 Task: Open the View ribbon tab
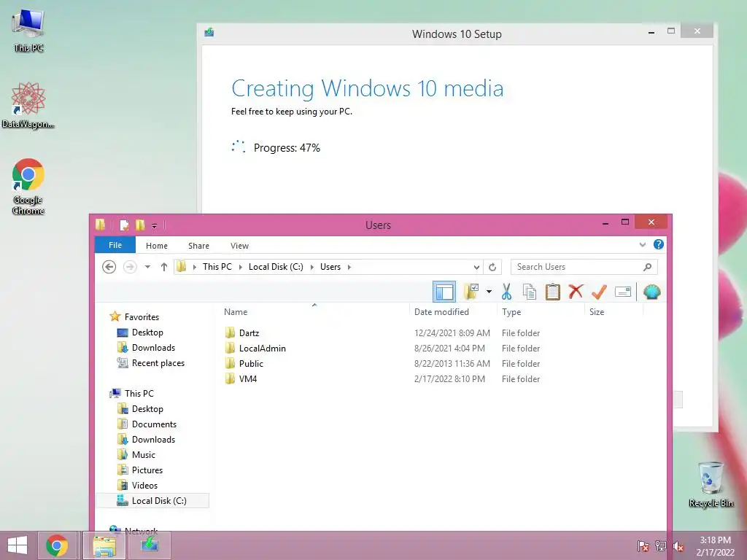click(x=239, y=246)
